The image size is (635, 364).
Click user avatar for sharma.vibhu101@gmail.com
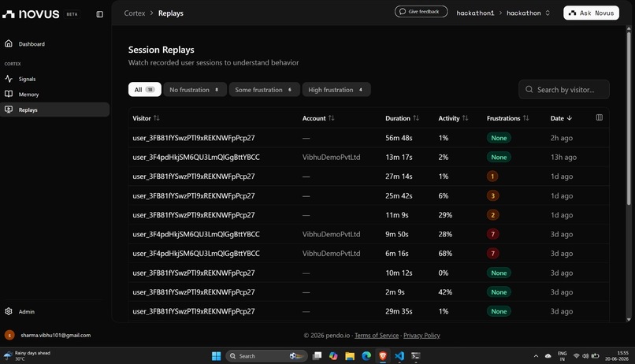9,335
